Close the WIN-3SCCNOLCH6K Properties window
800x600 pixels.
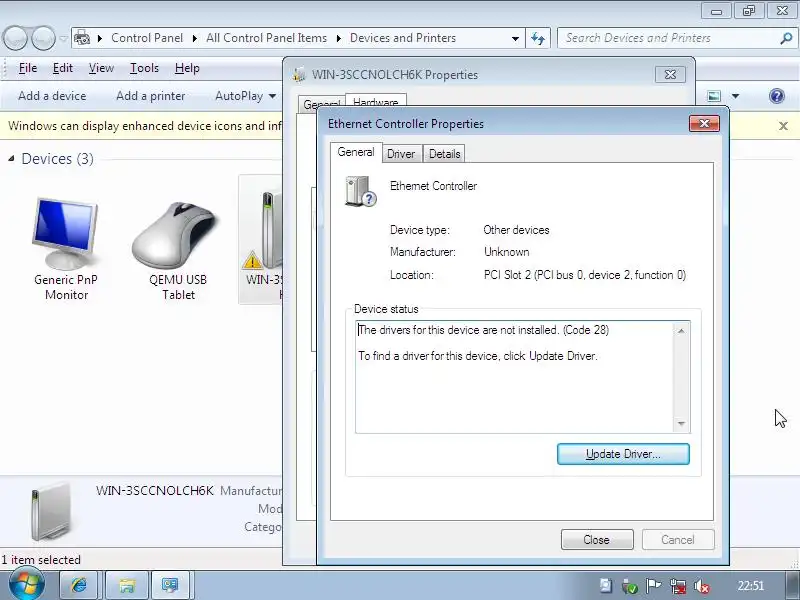point(670,74)
